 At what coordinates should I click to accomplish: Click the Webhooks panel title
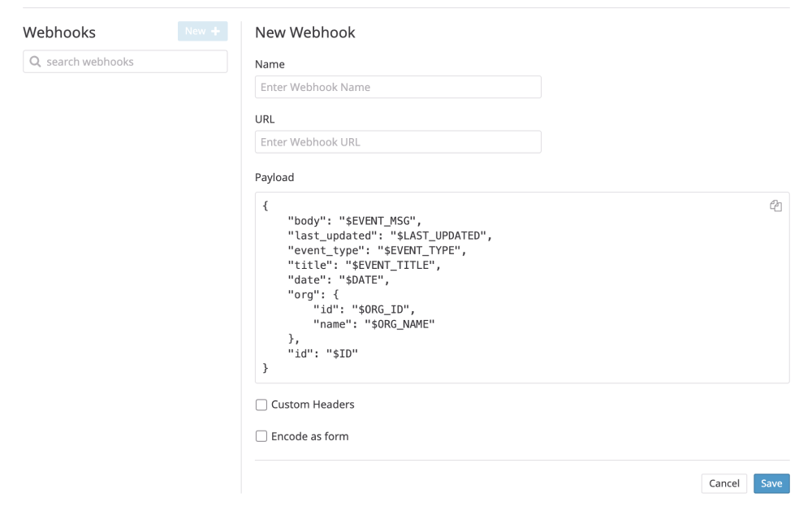point(59,32)
